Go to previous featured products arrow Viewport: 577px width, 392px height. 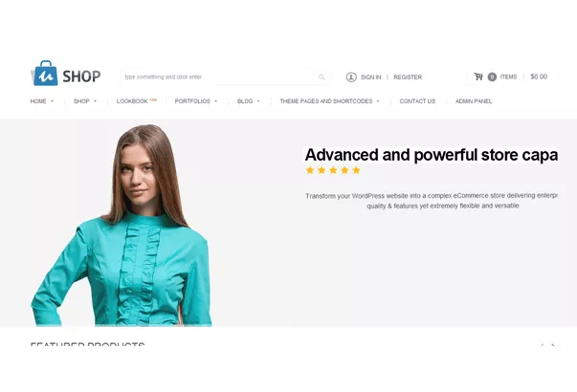click(542, 345)
